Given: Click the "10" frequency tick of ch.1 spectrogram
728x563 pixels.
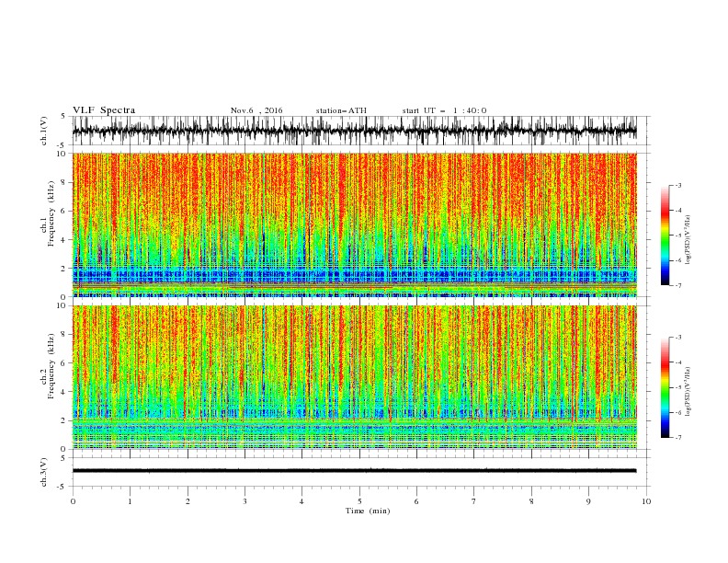Looking at the screenshot, I should coord(62,154).
